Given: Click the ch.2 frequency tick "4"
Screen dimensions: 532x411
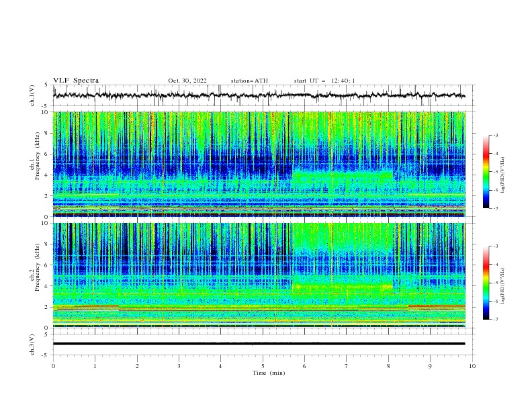Looking at the screenshot, I should click(48, 286).
